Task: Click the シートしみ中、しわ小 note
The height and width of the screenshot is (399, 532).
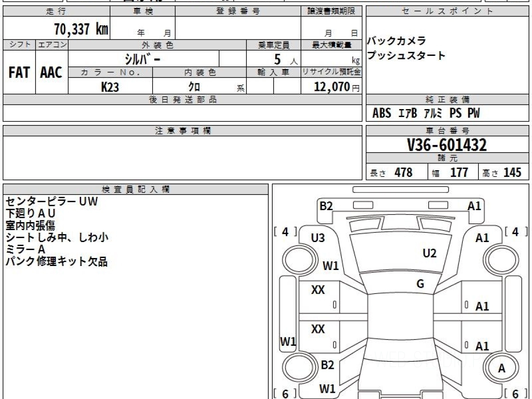Action: coord(57,238)
